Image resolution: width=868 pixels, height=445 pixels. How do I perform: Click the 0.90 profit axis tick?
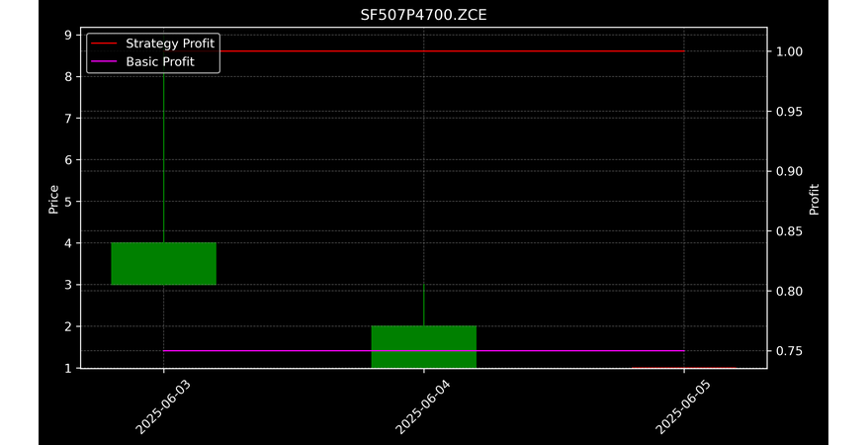789,171
